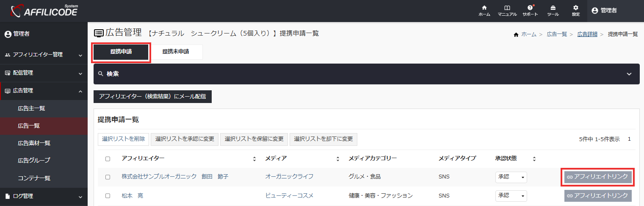Open 広告一覧 in sidebar
The image size is (644, 206).
click(x=44, y=126)
